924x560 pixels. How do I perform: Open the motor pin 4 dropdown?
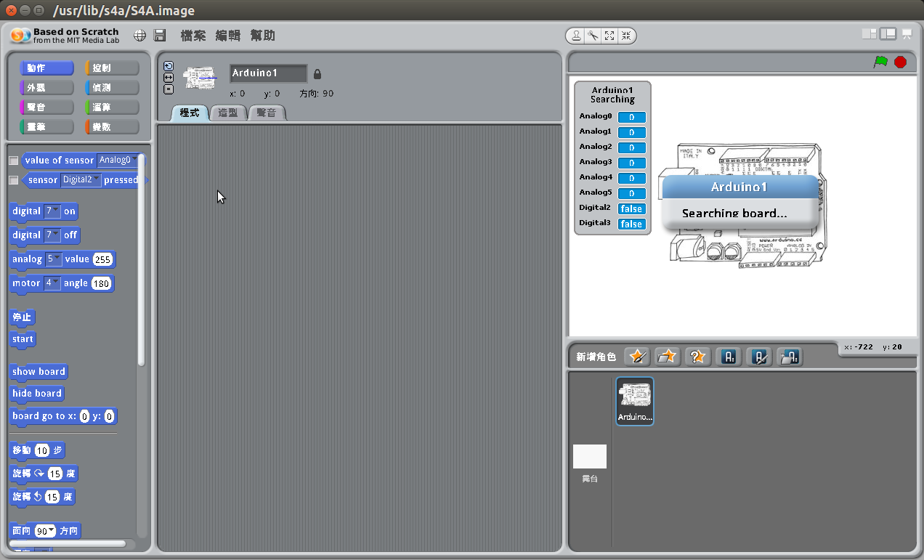[x=52, y=283]
